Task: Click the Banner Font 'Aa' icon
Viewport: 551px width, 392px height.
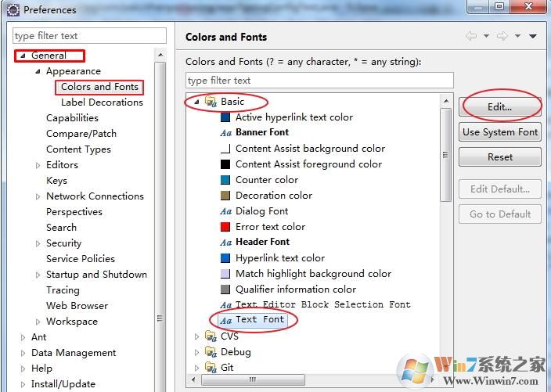Action: click(225, 133)
